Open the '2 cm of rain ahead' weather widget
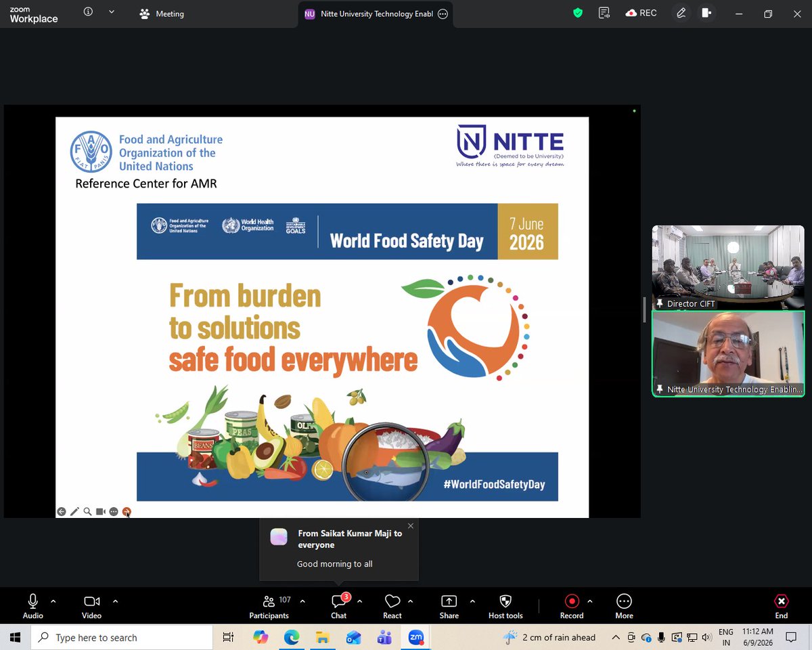Screen dimensions: 812x650 tap(549, 637)
